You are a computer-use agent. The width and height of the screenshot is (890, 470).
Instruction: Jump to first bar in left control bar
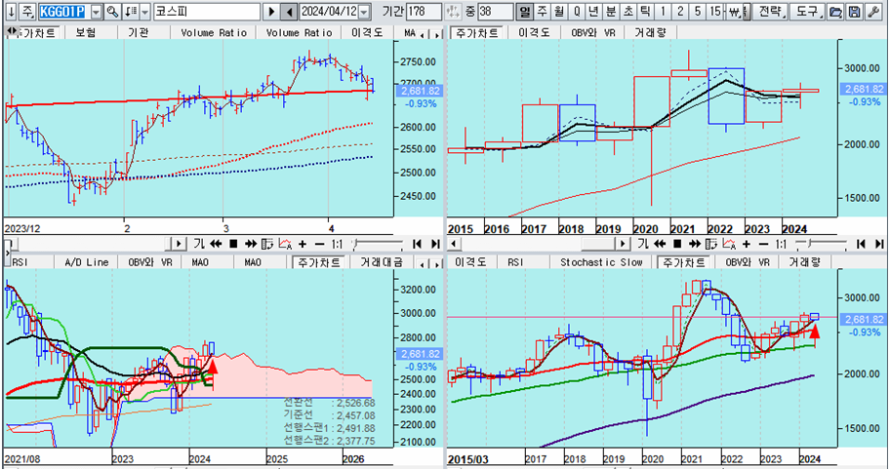coord(417,244)
